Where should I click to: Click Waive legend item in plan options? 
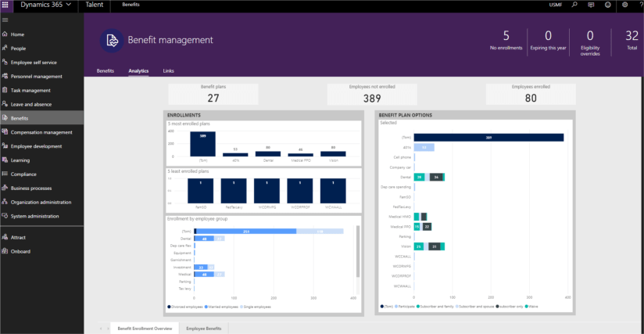531,307
